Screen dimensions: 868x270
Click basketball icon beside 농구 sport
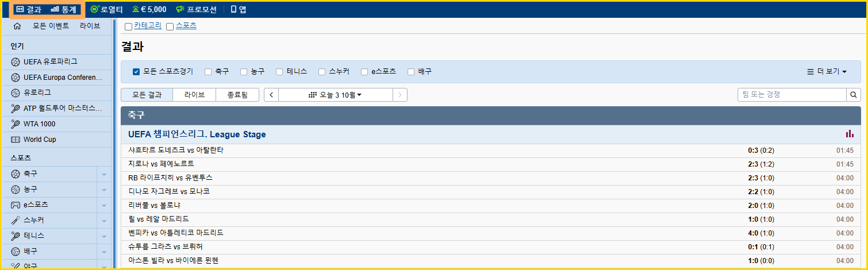coord(16,189)
